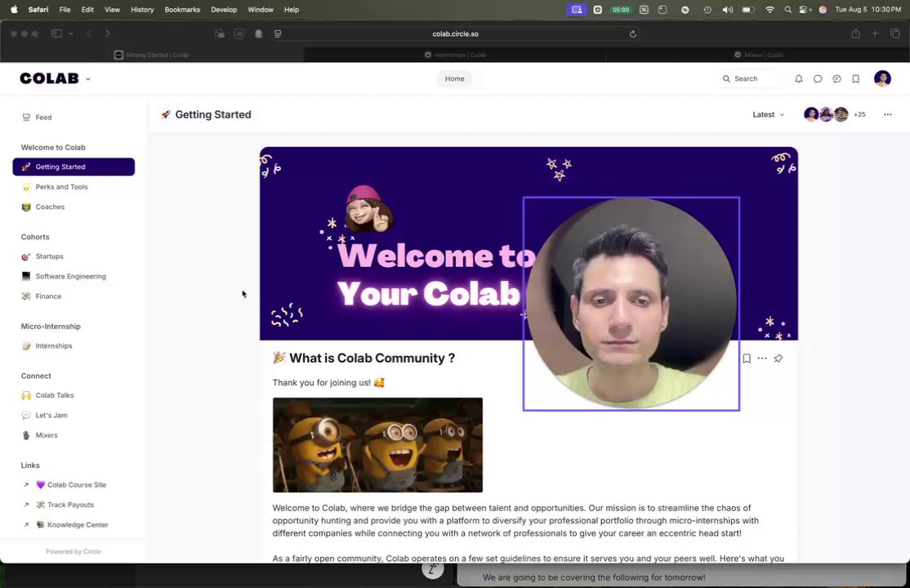
Task: Click the Safari Share icon
Action: click(855, 33)
